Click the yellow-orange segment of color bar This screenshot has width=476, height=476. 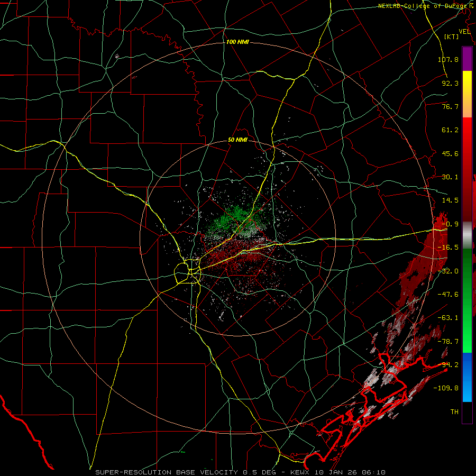coord(467,94)
